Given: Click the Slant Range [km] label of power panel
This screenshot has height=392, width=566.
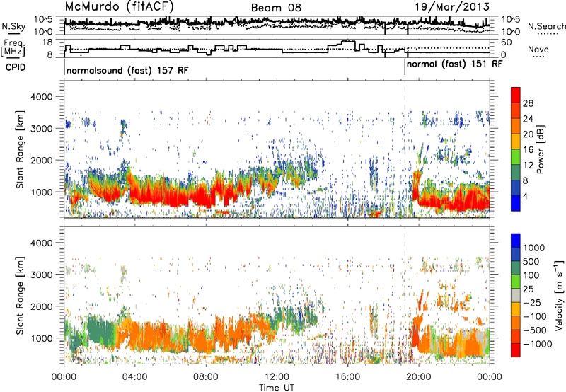Looking at the screenshot, I should [x=20, y=149].
